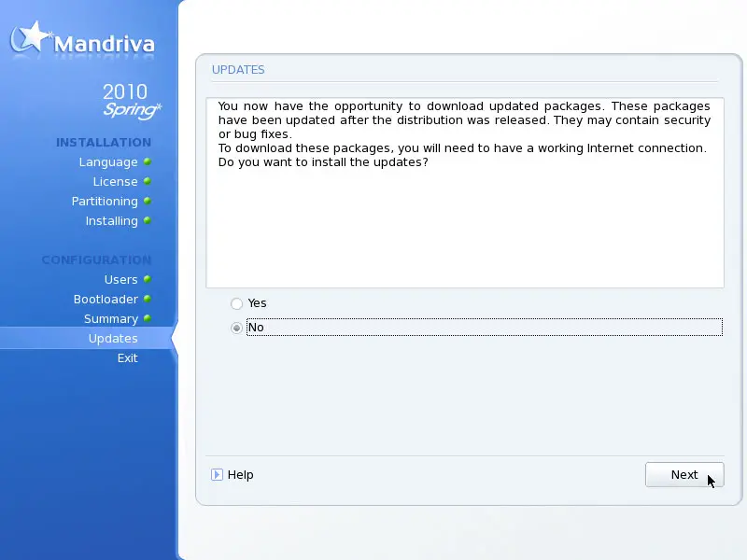
Task: Click the 'You now have the opportunity' text line
Action: pyautogui.click(x=464, y=106)
